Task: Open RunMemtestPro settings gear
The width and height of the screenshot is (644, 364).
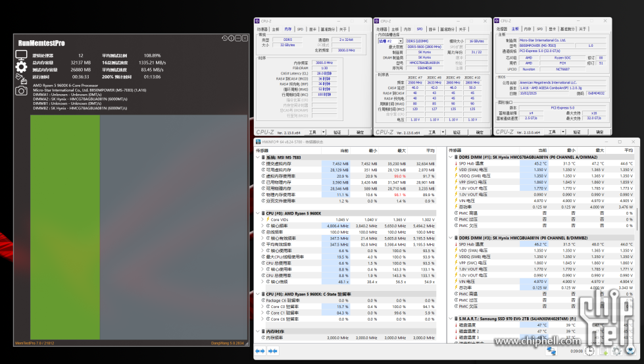Action: coord(21,66)
